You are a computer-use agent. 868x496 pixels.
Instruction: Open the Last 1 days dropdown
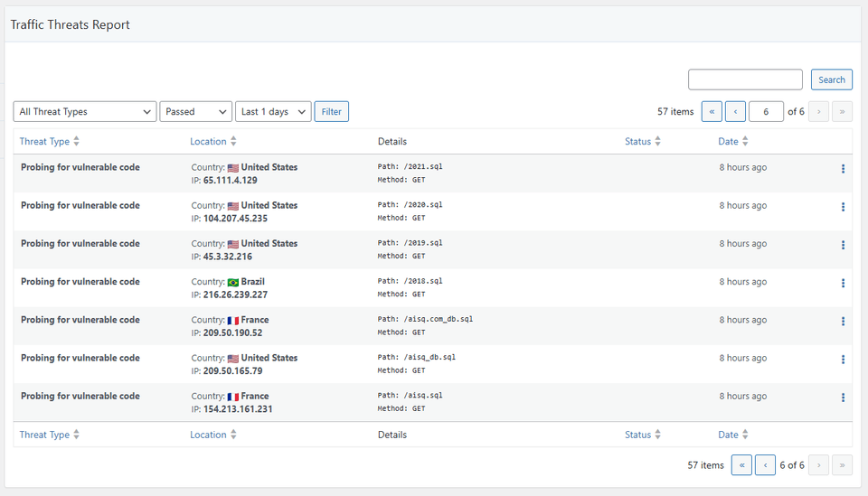tap(272, 111)
